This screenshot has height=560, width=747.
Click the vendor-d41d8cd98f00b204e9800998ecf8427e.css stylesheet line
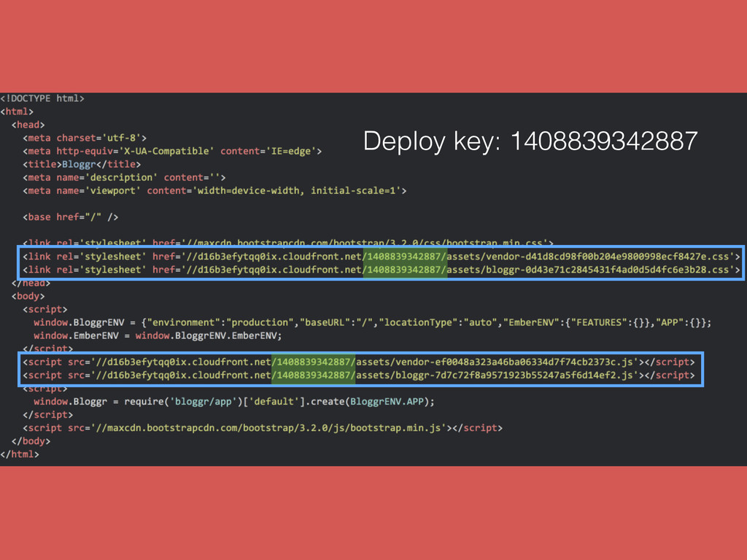[x=382, y=257]
